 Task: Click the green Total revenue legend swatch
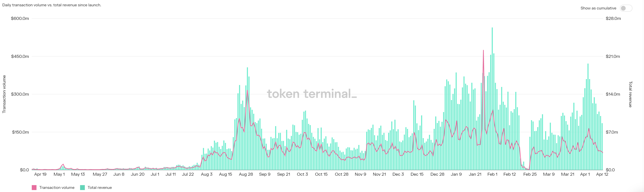(82, 187)
